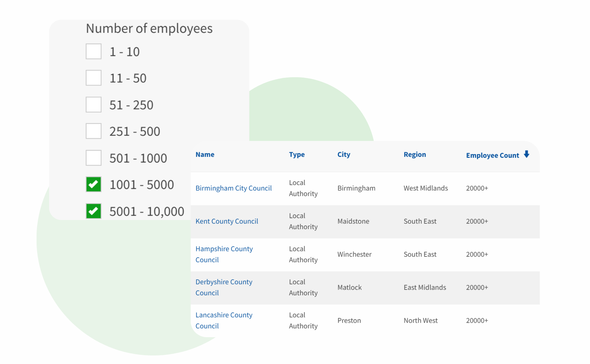590x364 pixels.
Task: Click the Maidstone city cell
Action: [x=353, y=221]
